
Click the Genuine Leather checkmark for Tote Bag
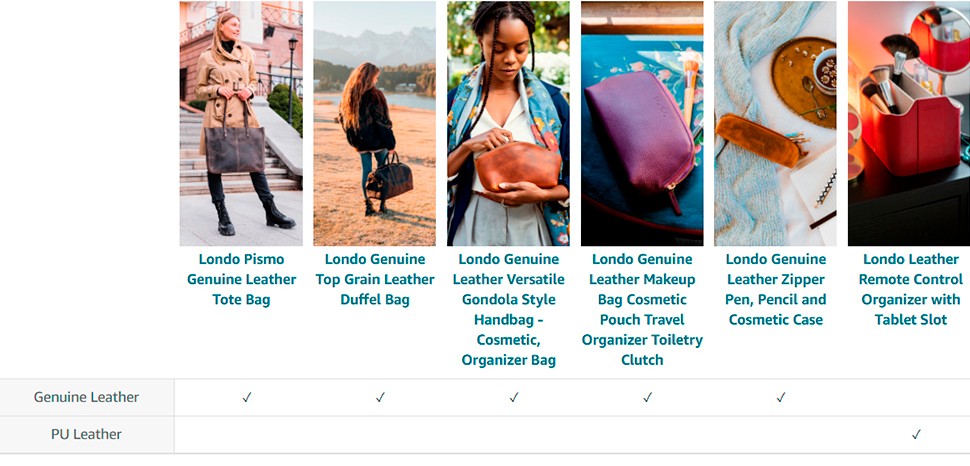click(x=247, y=397)
